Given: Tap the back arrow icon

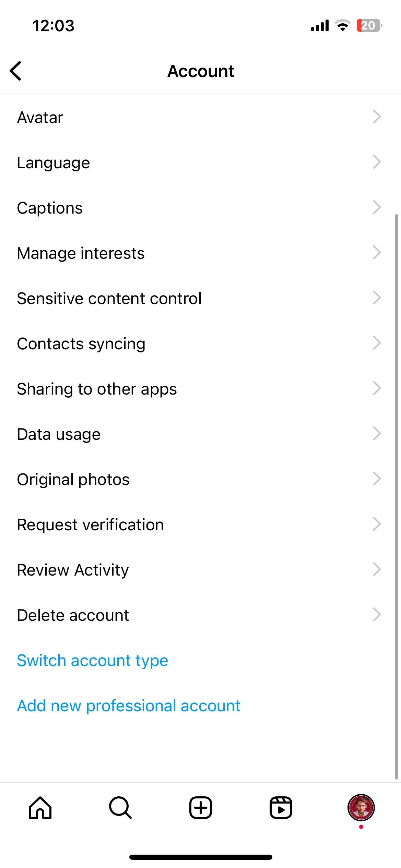Looking at the screenshot, I should coord(16,71).
